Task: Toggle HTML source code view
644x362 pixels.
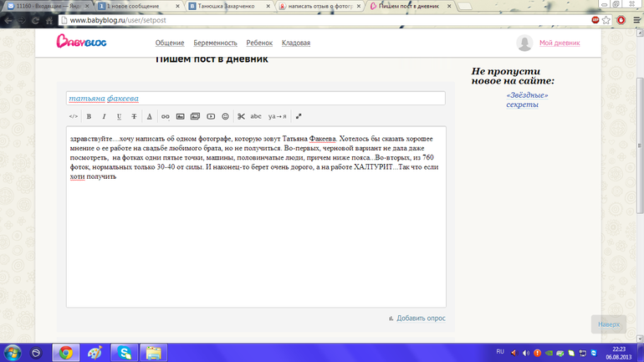Action: click(74, 116)
